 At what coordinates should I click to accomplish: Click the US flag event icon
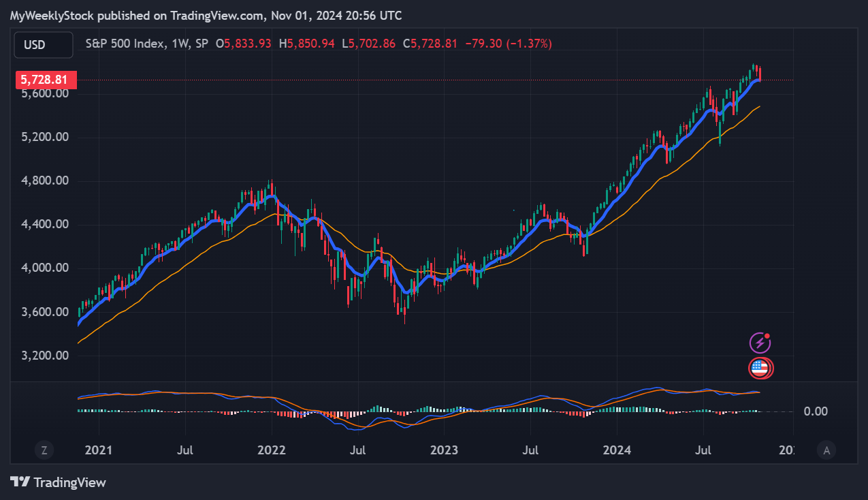tap(760, 369)
